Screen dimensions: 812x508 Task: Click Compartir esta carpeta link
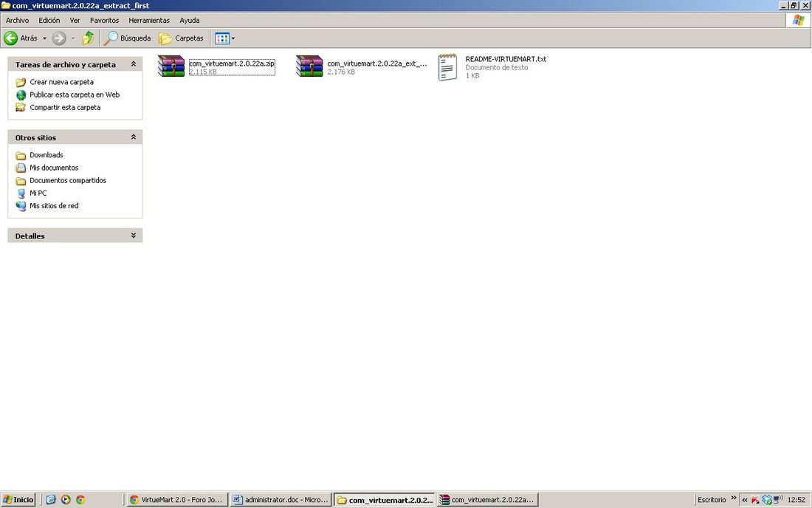coord(65,107)
